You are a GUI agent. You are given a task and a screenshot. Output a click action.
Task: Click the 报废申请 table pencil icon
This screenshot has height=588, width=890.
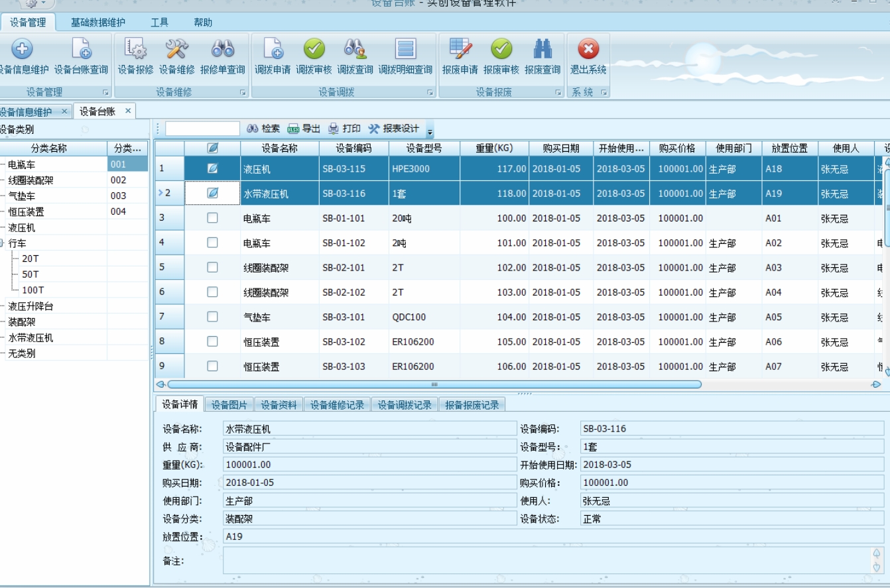coord(460,49)
